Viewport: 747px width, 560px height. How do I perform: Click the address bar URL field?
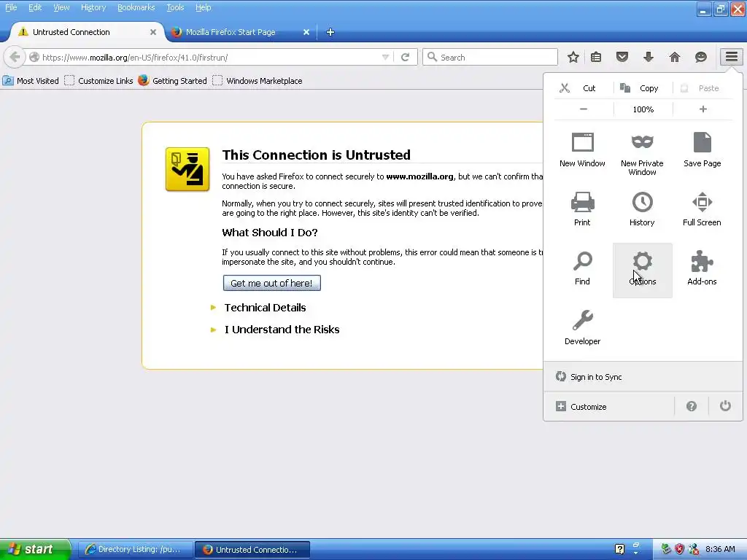[209, 58]
